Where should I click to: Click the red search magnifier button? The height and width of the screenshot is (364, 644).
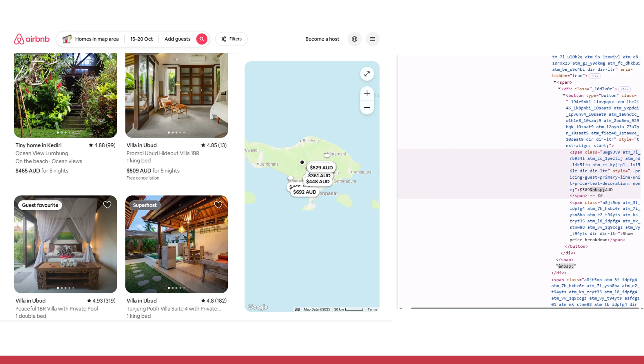tap(202, 39)
